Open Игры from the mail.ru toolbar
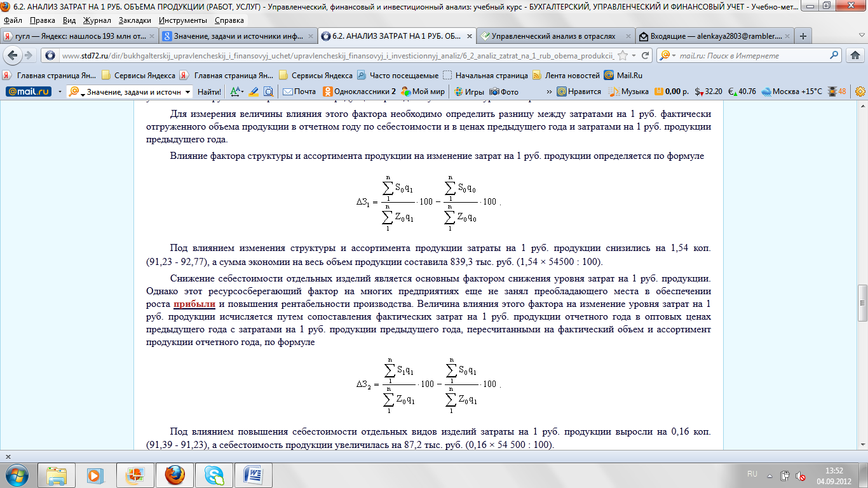This screenshot has height=488, width=868. pos(469,91)
